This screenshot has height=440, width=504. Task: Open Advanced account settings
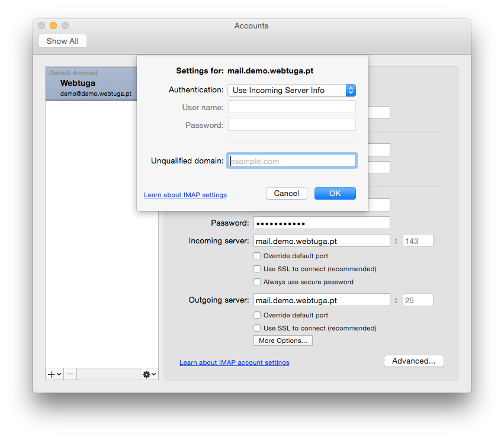413,361
